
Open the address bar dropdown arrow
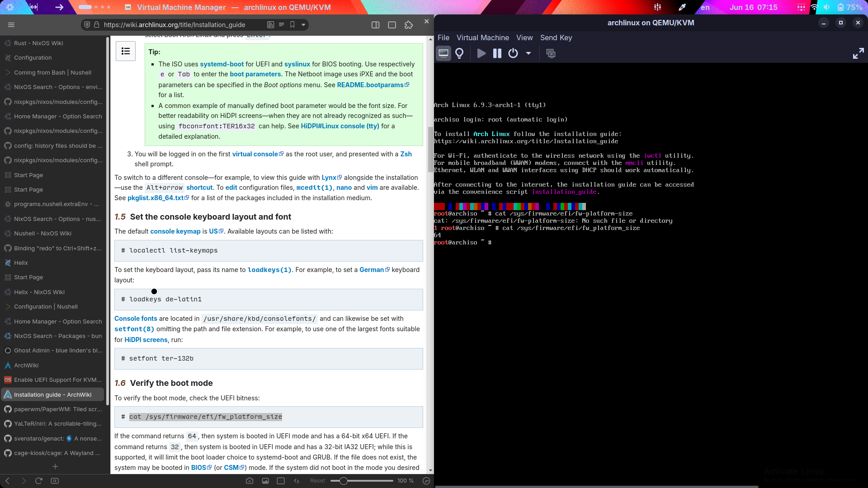coord(303,25)
